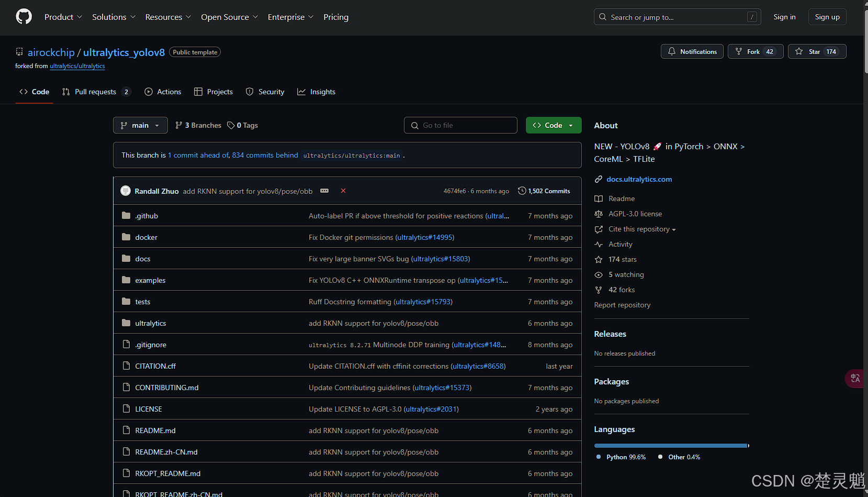Expand the commit message ellipsis icon
The image size is (868, 497).
pyautogui.click(x=324, y=191)
